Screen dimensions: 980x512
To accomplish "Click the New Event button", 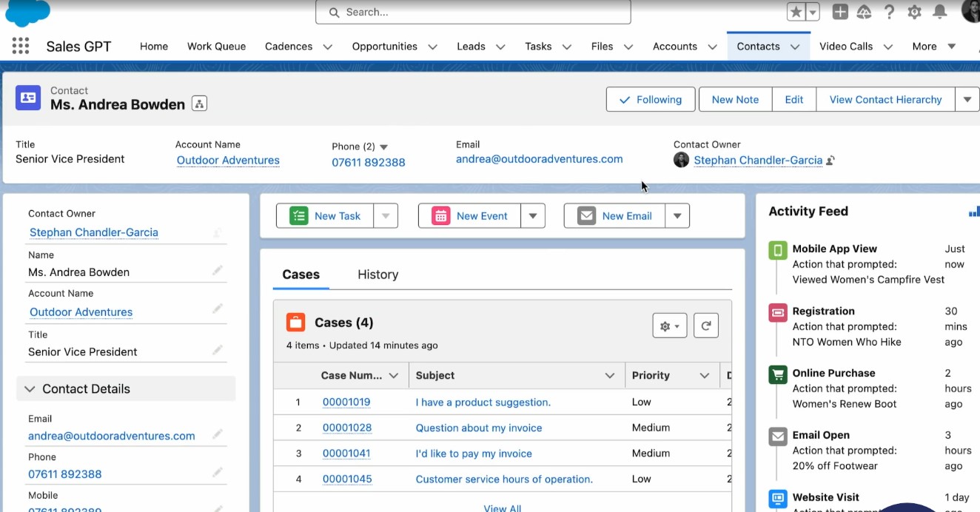I will coord(469,216).
